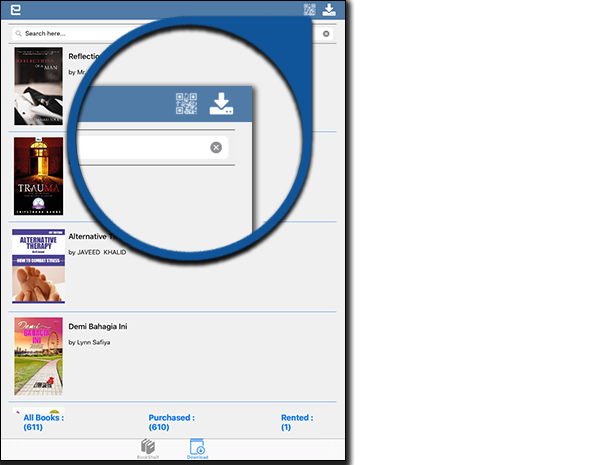Tap the download icon in header
Image resolution: width=594 pixels, height=465 pixels.
329,9
